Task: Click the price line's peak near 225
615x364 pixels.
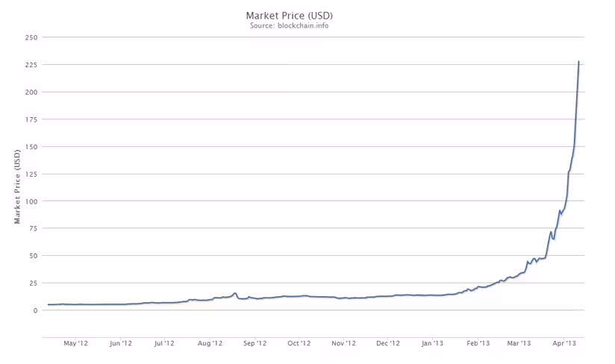Action: (x=578, y=62)
